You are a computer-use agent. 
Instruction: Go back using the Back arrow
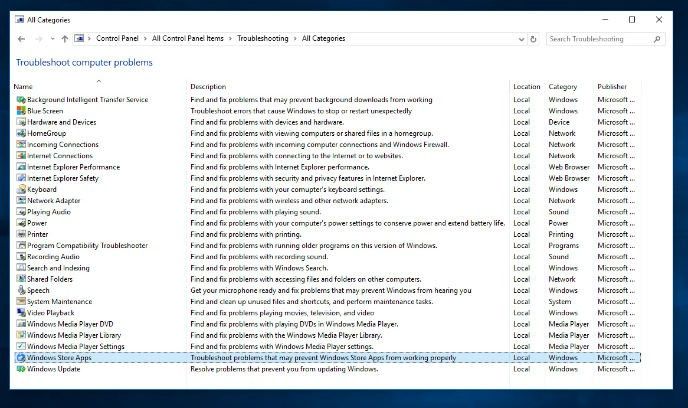tap(22, 39)
